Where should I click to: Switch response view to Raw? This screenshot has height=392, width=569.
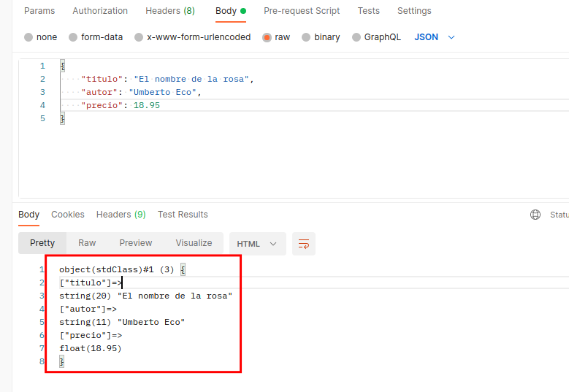[x=87, y=243]
